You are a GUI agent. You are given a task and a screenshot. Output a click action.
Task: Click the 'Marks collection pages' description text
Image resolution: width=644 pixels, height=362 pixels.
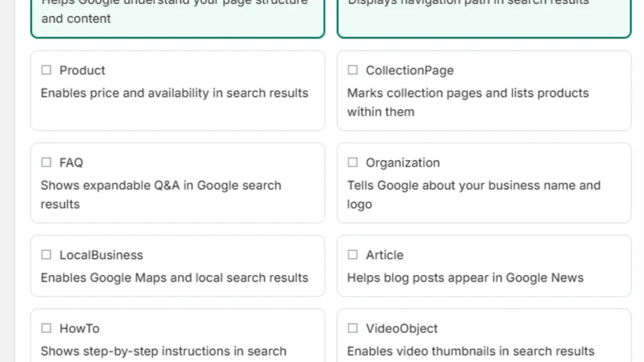[468, 102]
